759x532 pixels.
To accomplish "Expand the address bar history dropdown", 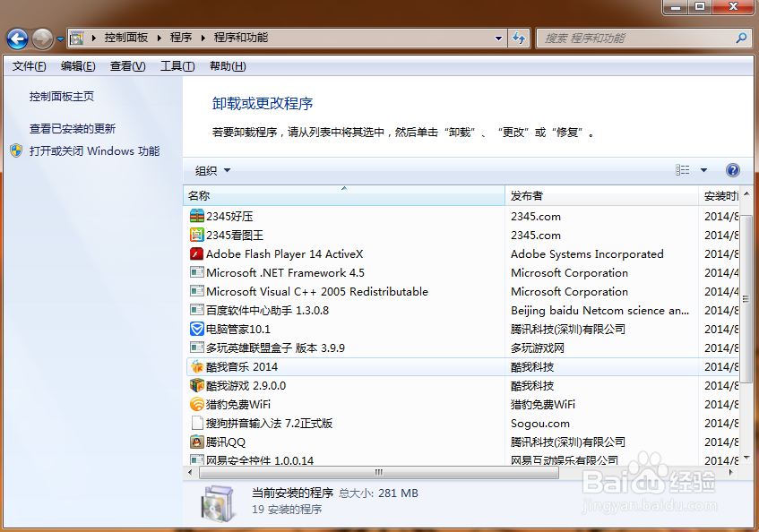I will coord(498,39).
